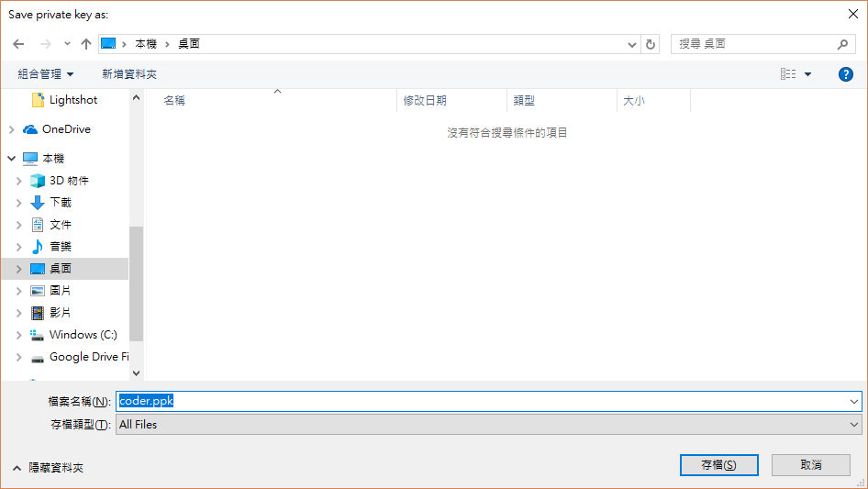
Task: Expand the 文件 node
Action: [19, 225]
